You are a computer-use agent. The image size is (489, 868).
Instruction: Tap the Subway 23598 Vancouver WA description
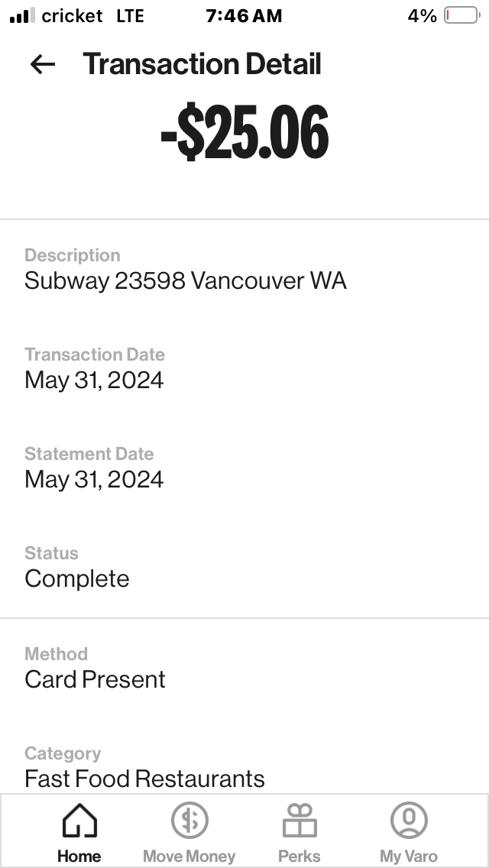pos(186,281)
